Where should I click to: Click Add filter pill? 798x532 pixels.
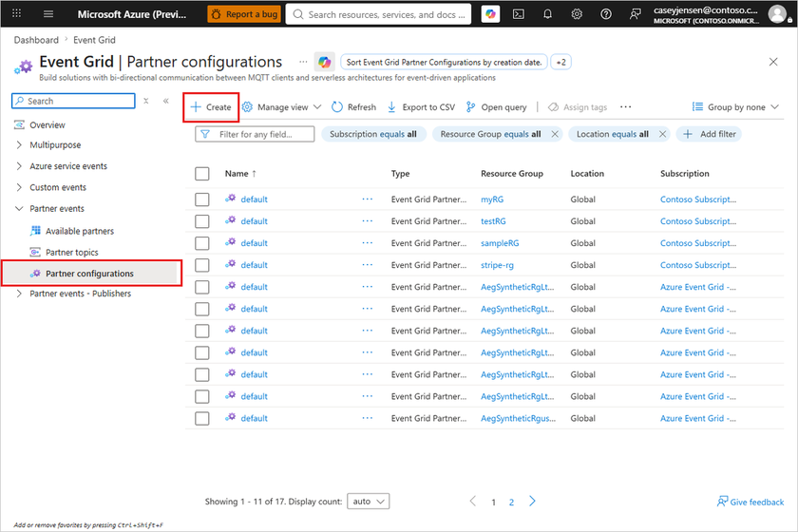pyautogui.click(x=710, y=134)
